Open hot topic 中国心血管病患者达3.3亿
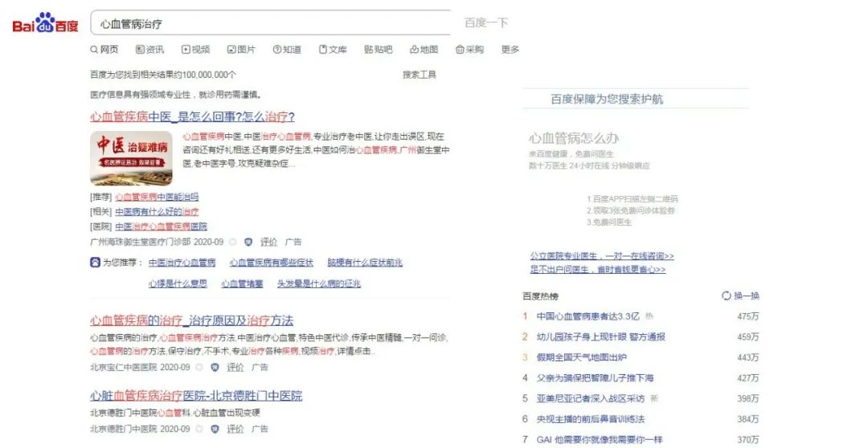Viewport: 868px width, 448px height. pos(588,316)
